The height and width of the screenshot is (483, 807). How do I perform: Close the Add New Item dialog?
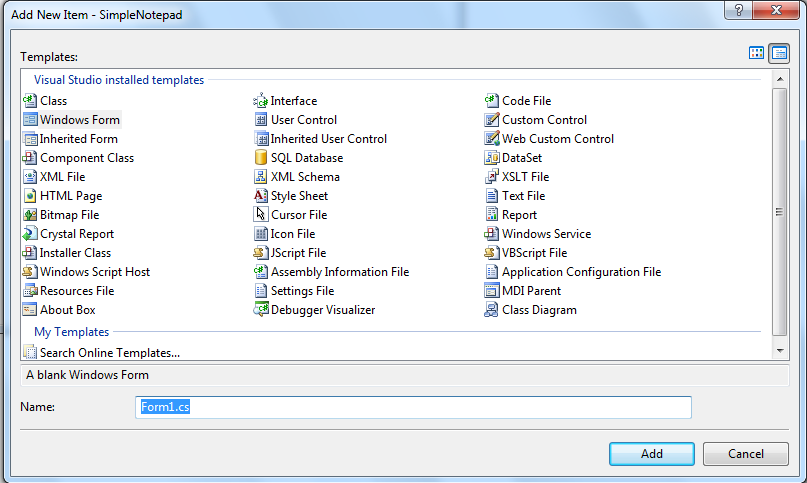(777, 10)
